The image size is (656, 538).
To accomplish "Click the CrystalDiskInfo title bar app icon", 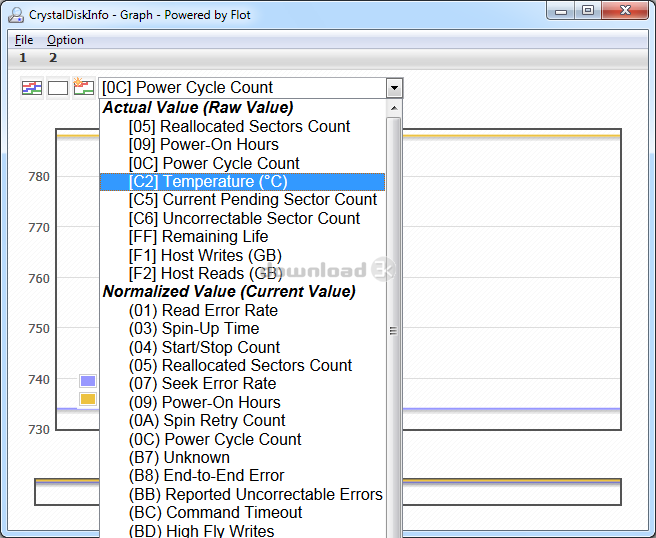I will tap(16, 15).
